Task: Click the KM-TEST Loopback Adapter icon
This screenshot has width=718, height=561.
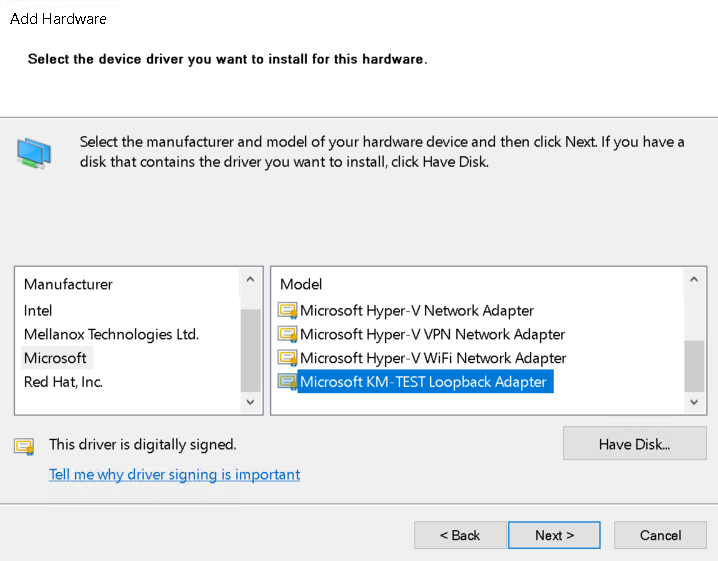Action: pyautogui.click(x=288, y=381)
